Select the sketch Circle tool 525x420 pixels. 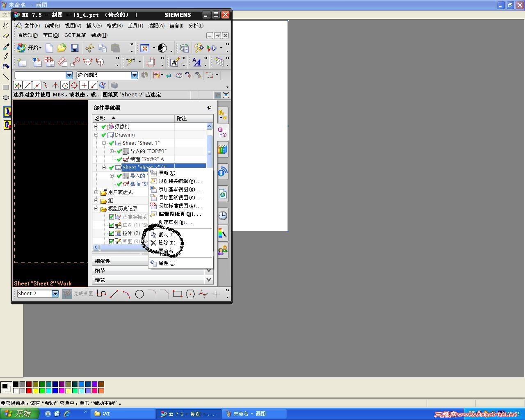(x=139, y=294)
